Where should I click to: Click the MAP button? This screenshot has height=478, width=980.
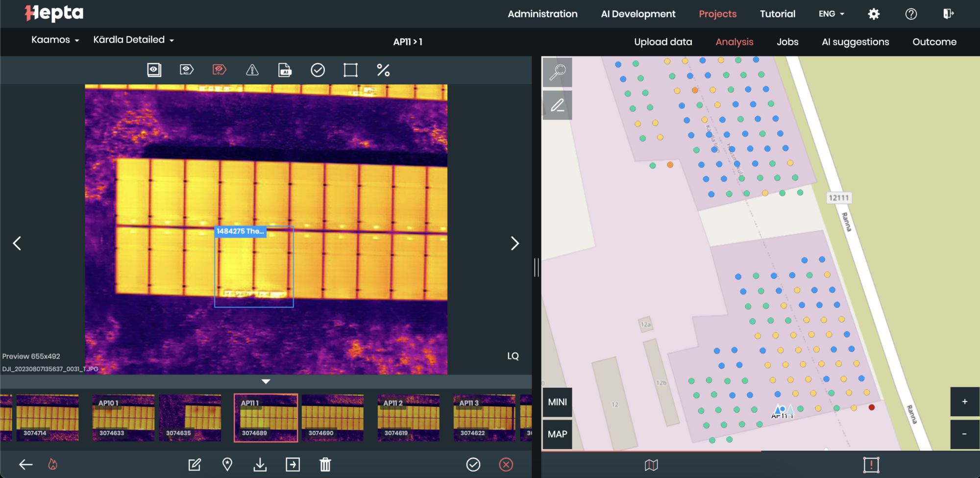click(x=558, y=434)
